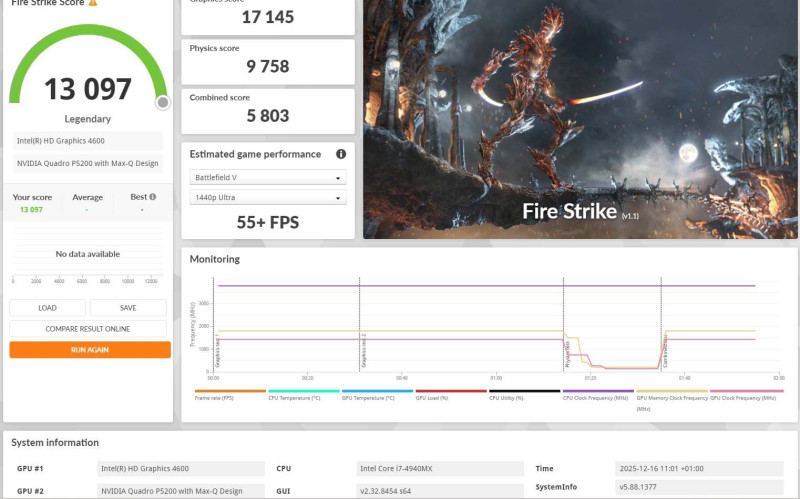Click the GPU #2 value in System information
The width and height of the screenshot is (800, 499).
pyautogui.click(x=181, y=491)
